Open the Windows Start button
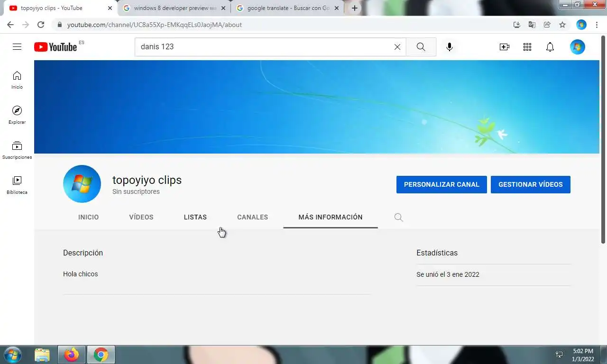This screenshot has height=364, width=607. click(x=12, y=355)
